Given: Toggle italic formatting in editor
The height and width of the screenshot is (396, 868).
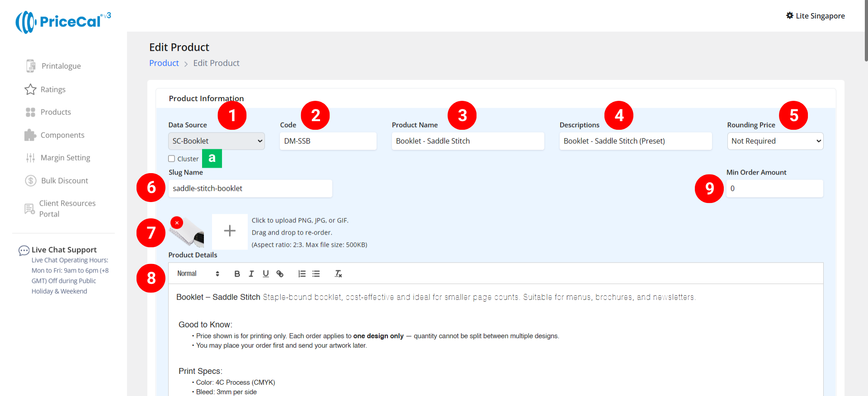Looking at the screenshot, I should (x=251, y=274).
